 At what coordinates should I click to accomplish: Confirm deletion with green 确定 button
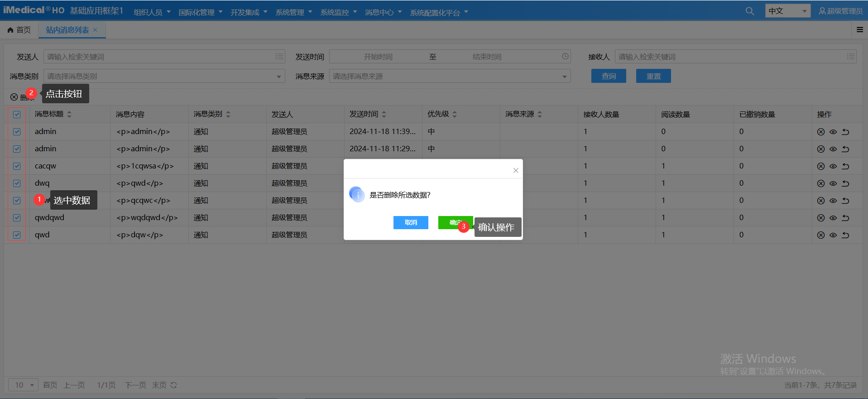[456, 222]
